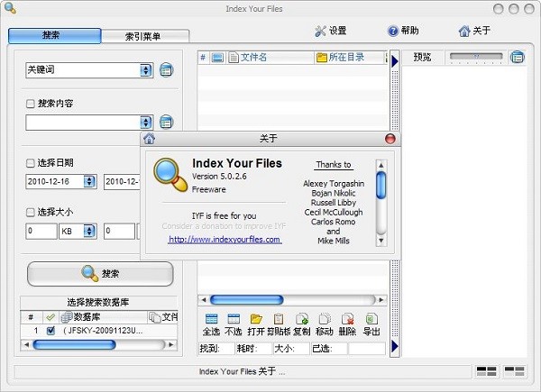Click 打开 open folder icon
Image resolution: width=541 pixels, height=392 pixels.
tap(256, 319)
